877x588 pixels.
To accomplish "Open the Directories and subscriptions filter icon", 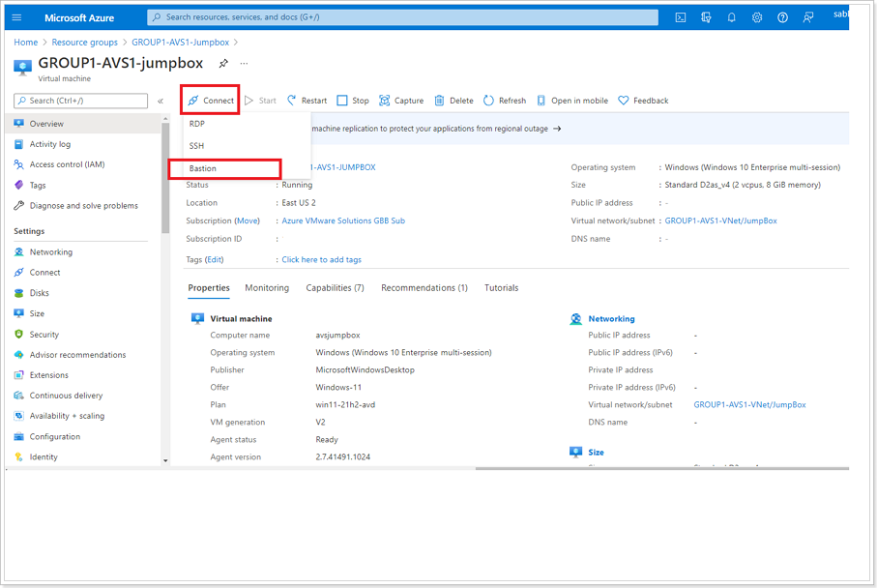I will click(x=706, y=17).
